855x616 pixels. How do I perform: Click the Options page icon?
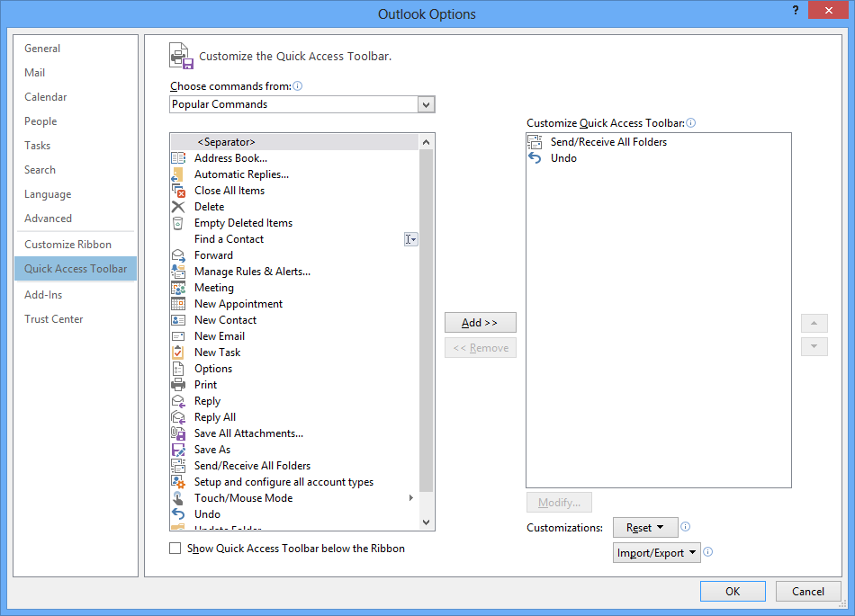178,369
